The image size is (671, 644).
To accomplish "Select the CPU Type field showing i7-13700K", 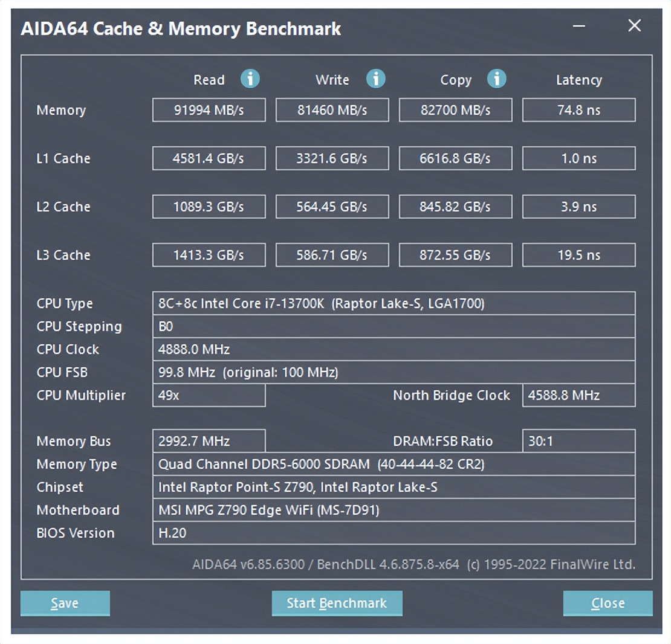I will [x=393, y=303].
